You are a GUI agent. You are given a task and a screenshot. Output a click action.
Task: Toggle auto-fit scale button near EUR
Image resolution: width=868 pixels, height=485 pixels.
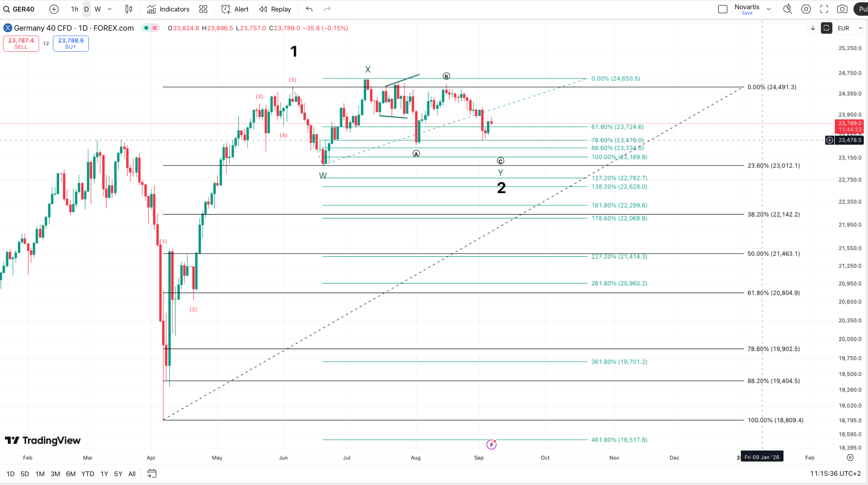[x=827, y=28]
